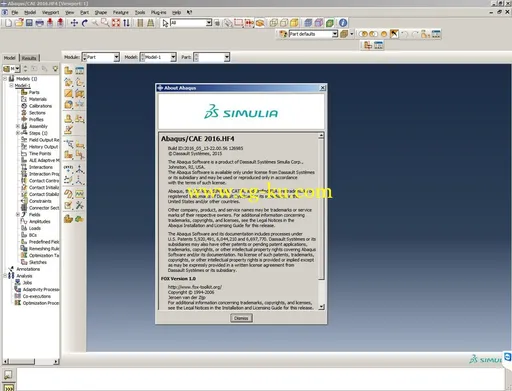Click the command line interface toggle icon

pos(9,387)
